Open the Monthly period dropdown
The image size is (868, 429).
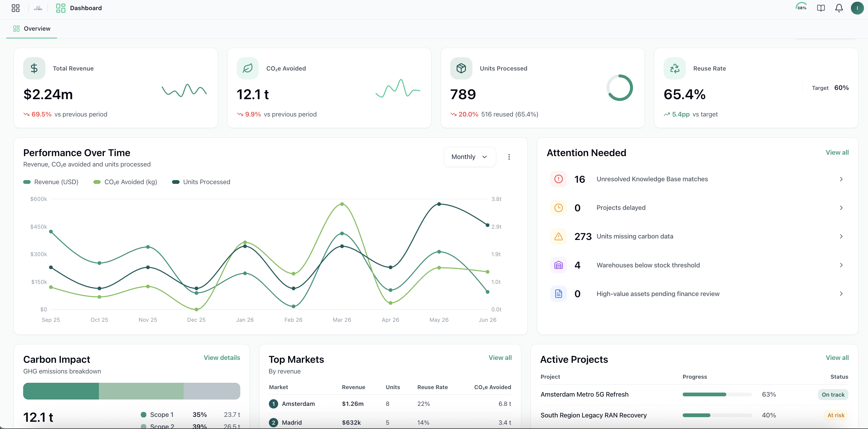point(470,157)
